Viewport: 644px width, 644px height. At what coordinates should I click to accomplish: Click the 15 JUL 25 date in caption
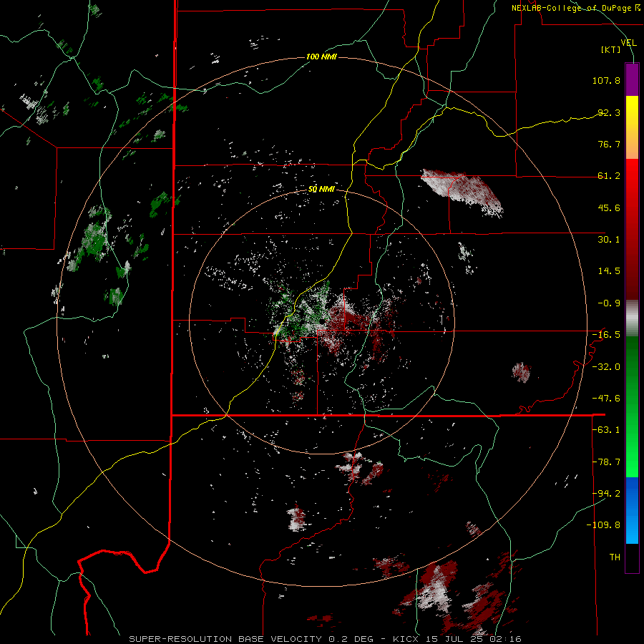(454, 639)
